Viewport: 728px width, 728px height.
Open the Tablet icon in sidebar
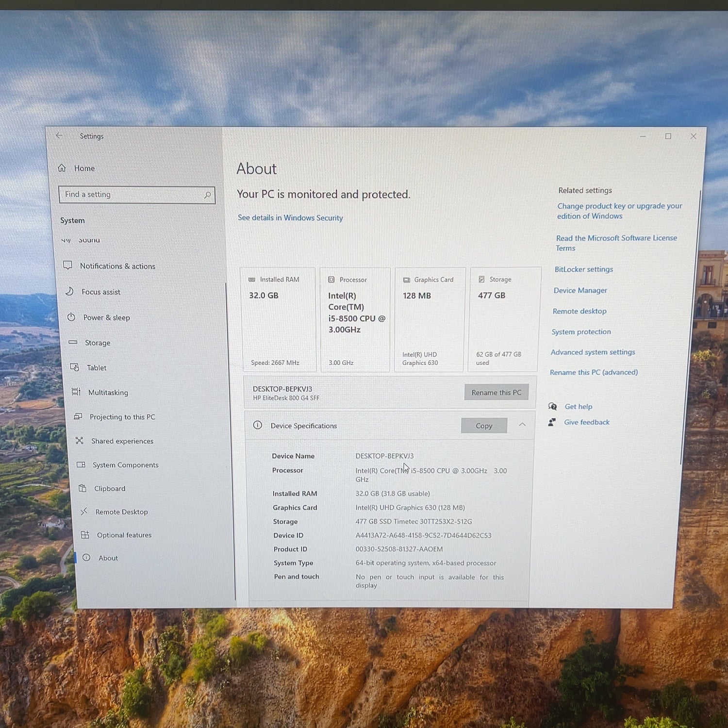click(x=74, y=367)
